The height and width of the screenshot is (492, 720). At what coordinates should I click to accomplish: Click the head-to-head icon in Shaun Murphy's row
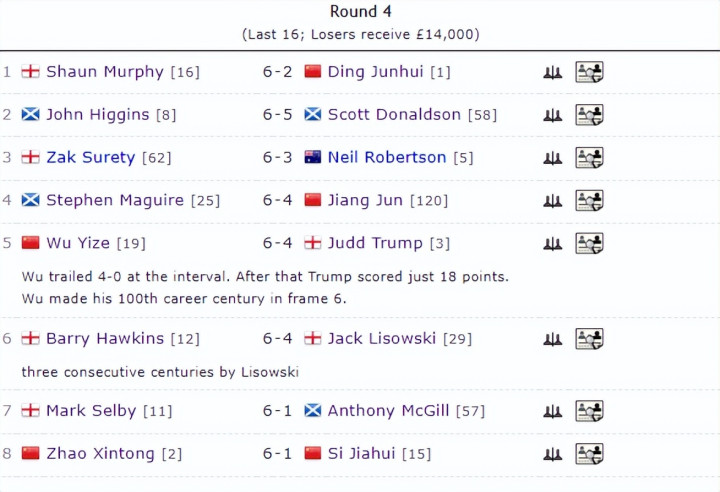552,72
